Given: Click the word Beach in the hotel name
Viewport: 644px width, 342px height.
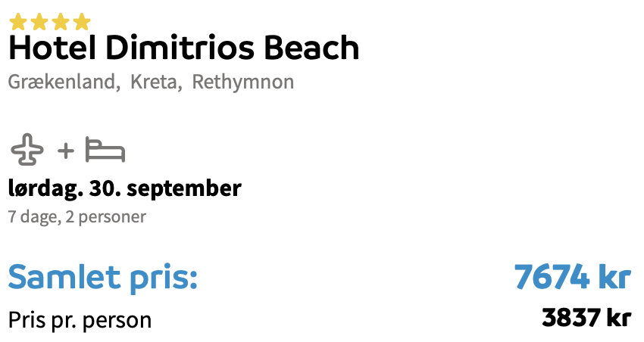Looking at the screenshot, I should pos(311,48).
